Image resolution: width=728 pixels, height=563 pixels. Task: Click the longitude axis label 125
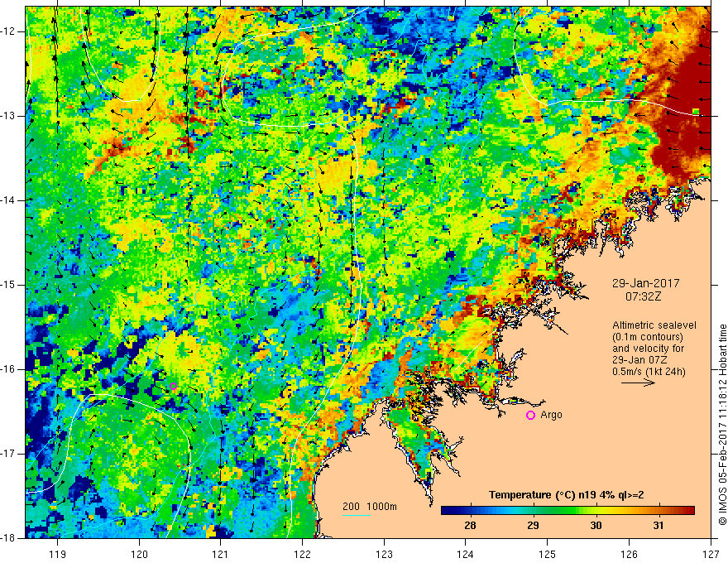click(548, 554)
